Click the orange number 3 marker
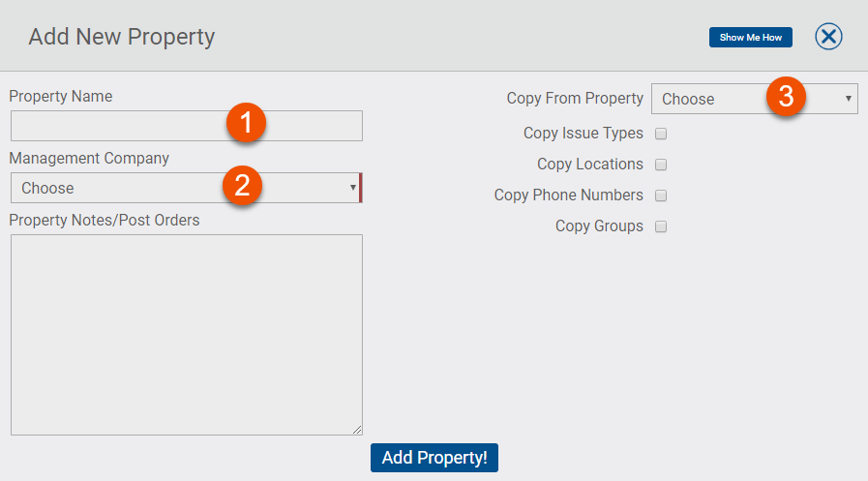Image resolution: width=868 pixels, height=481 pixels. [x=787, y=96]
